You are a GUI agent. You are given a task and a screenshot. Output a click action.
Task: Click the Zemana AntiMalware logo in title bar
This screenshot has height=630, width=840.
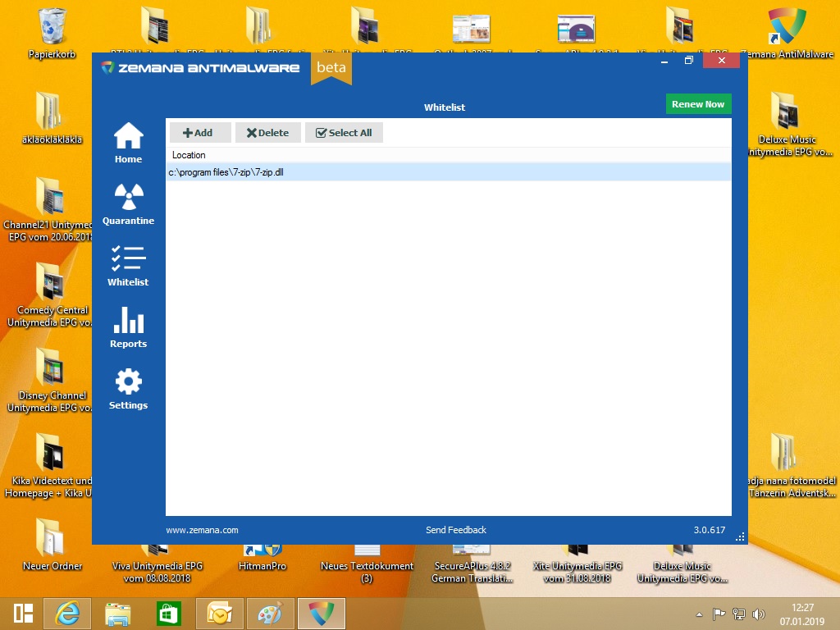point(200,67)
